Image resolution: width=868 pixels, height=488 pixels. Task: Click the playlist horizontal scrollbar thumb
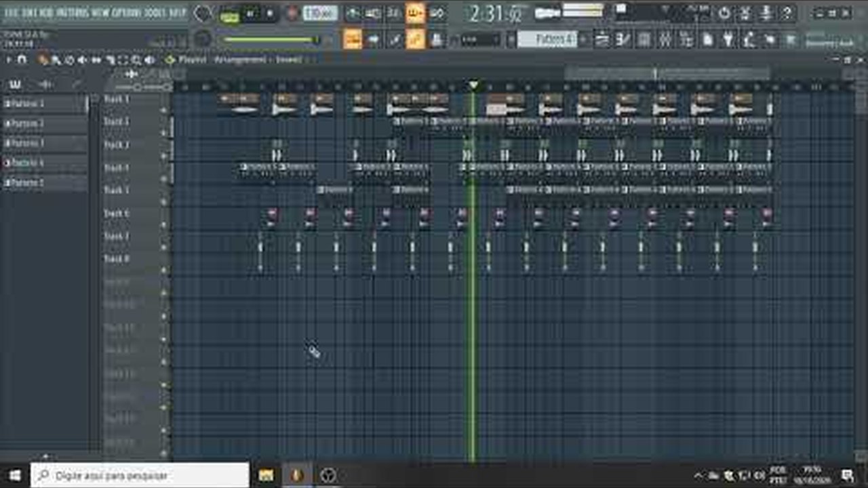[668, 73]
